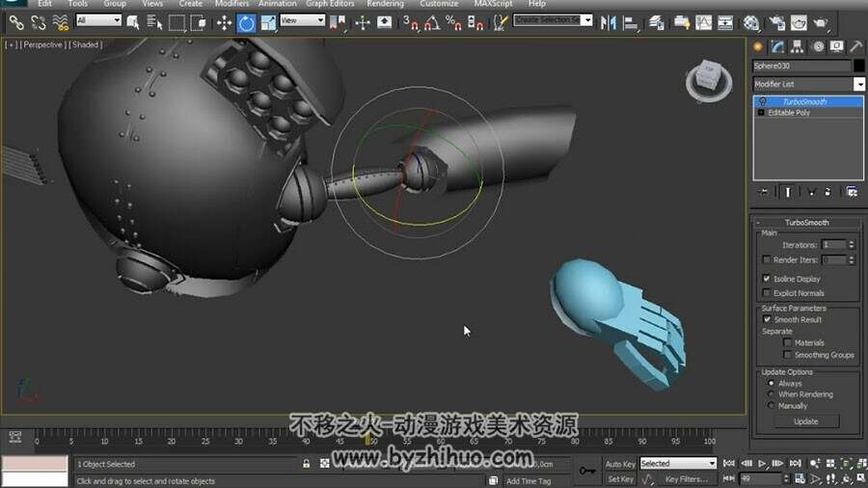
Task: Toggle the 3D Snaps icon
Action: coord(410,23)
